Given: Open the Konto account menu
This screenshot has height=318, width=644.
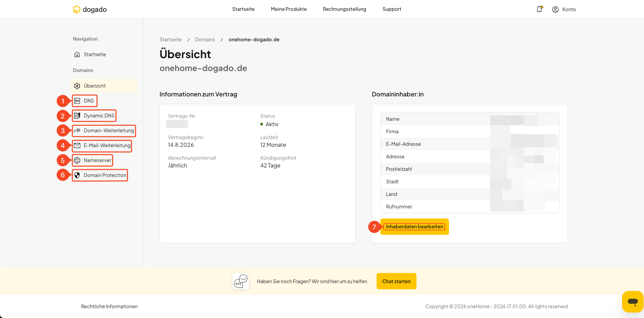Looking at the screenshot, I should (x=564, y=9).
